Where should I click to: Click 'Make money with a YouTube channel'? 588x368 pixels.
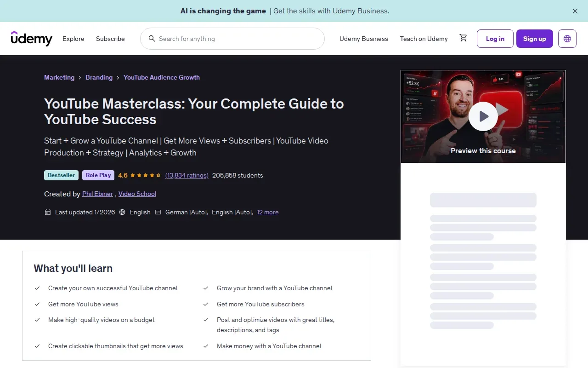click(x=269, y=346)
